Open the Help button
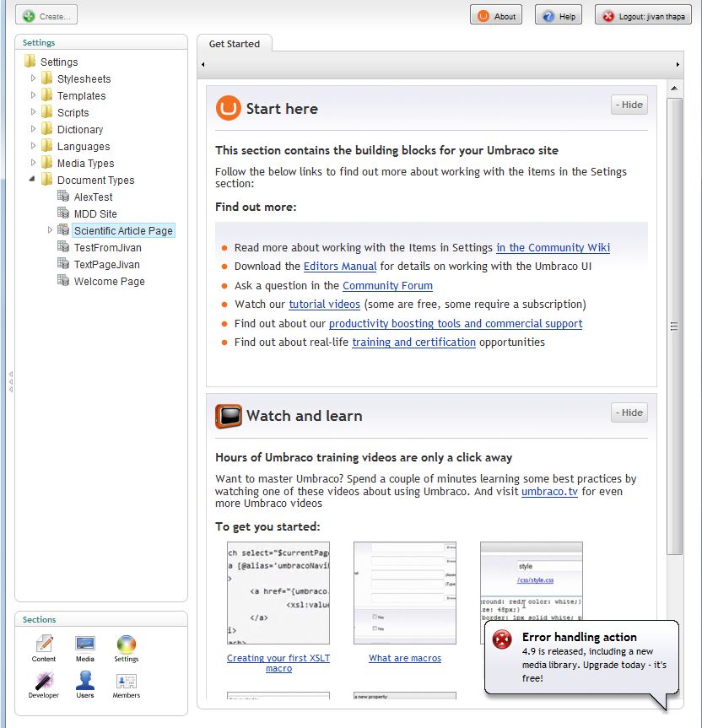The height and width of the screenshot is (728, 702). coord(559,16)
